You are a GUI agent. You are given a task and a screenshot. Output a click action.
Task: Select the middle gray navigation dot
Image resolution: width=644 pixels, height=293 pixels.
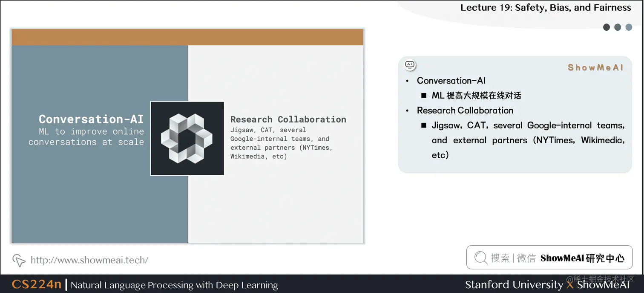[618, 27]
